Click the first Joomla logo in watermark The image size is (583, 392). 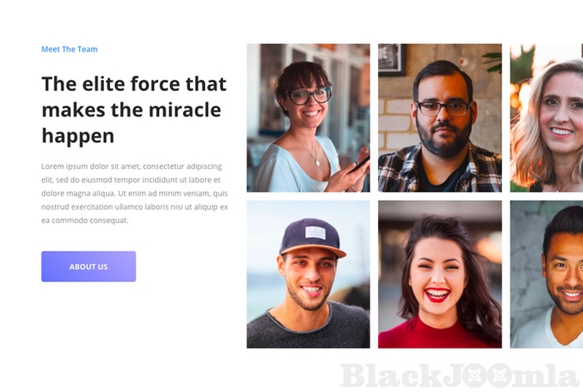[x=475, y=375]
